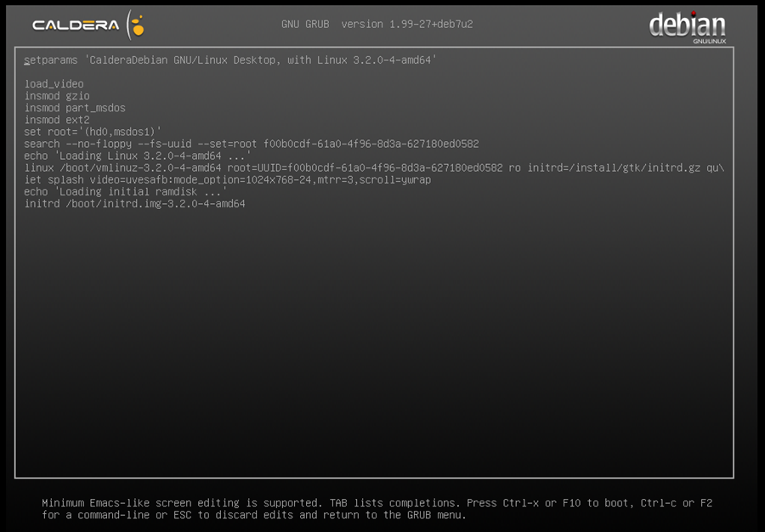
Task: Click the 'insmod ext2' line
Action: click(57, 120)
